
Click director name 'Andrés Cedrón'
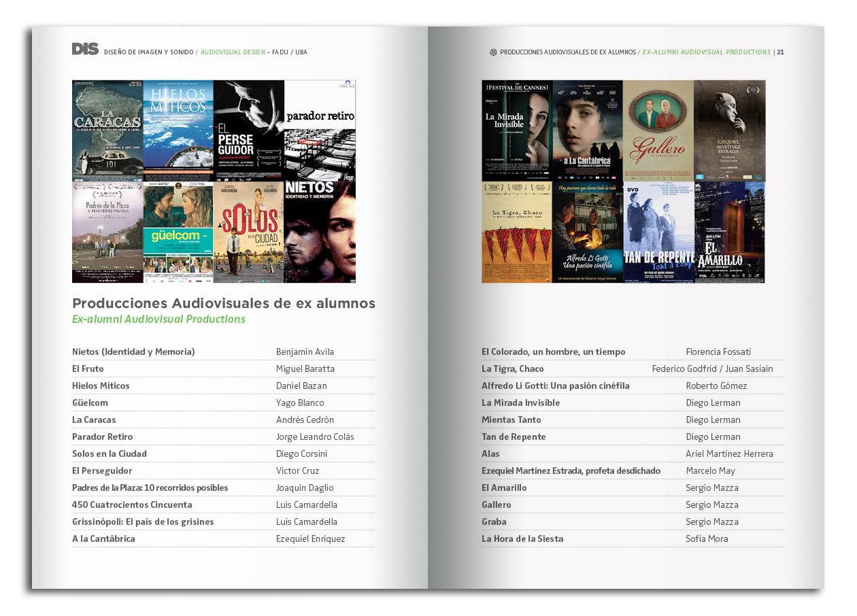(305, 420)
